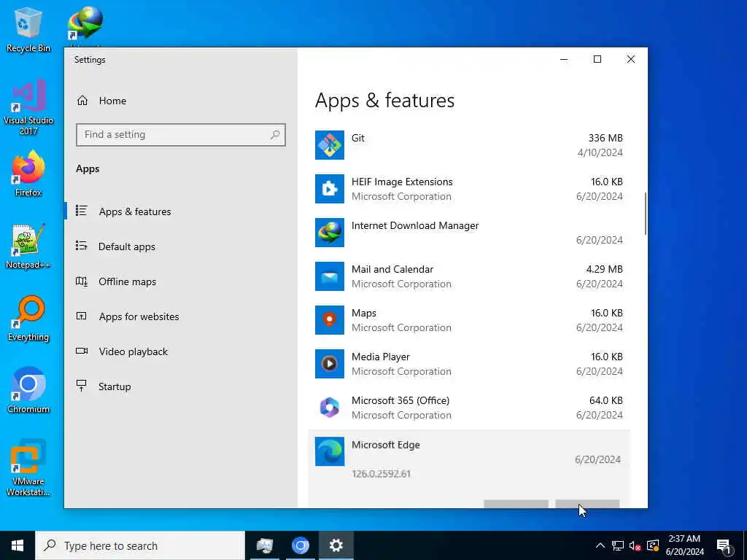
Task: Select the VMware Workstation desktop shortcut
Action: coord(28,467)
